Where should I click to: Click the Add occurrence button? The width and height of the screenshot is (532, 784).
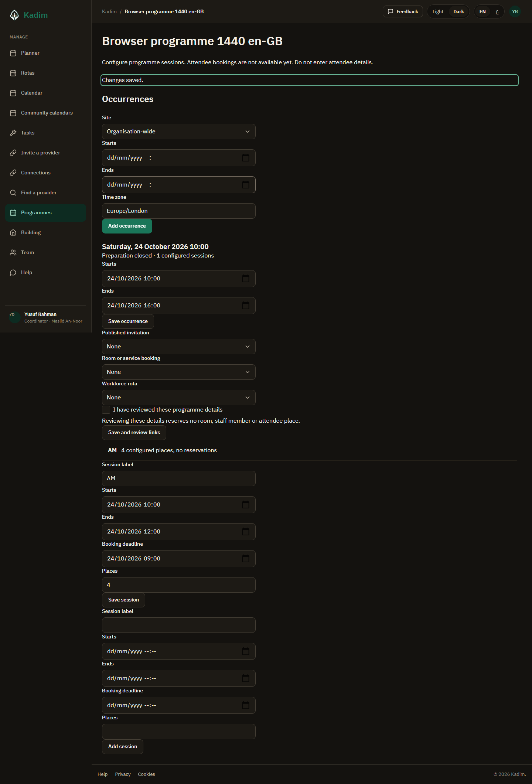click(x=127, y=226)
